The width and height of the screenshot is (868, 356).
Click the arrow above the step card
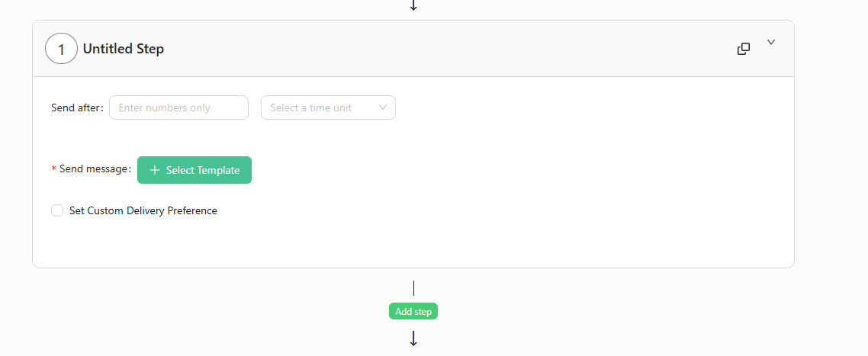[413, 5]
